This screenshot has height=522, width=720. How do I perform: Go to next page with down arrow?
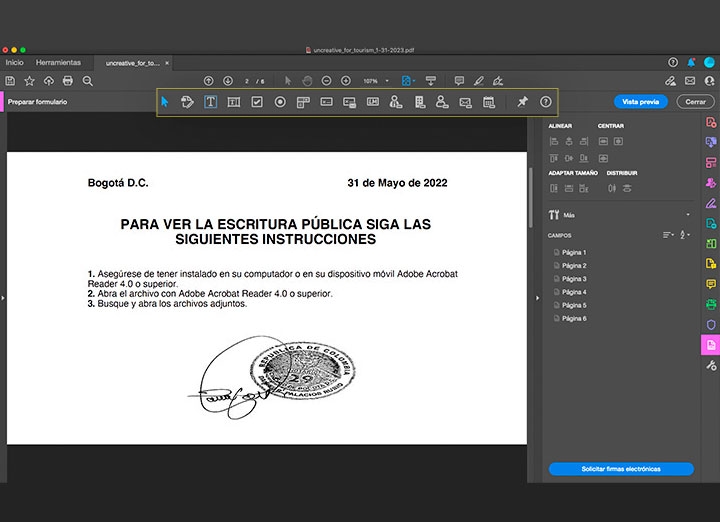228,80
